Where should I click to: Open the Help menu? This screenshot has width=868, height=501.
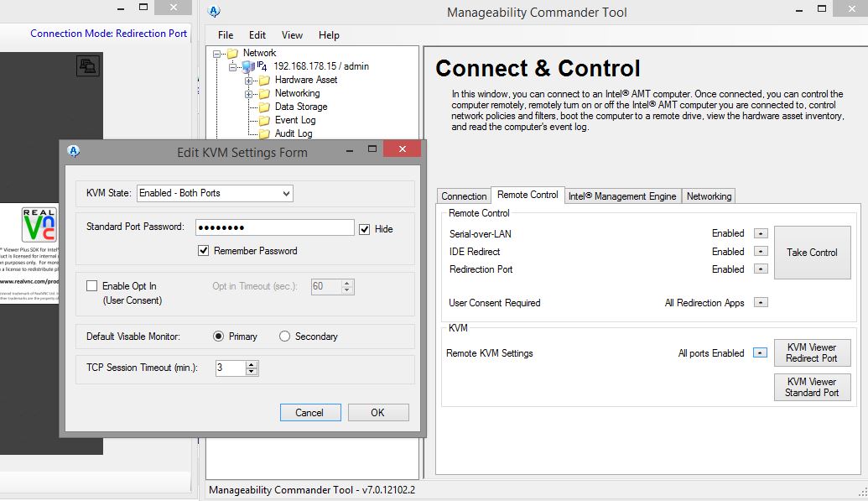(x=329, y=35)
